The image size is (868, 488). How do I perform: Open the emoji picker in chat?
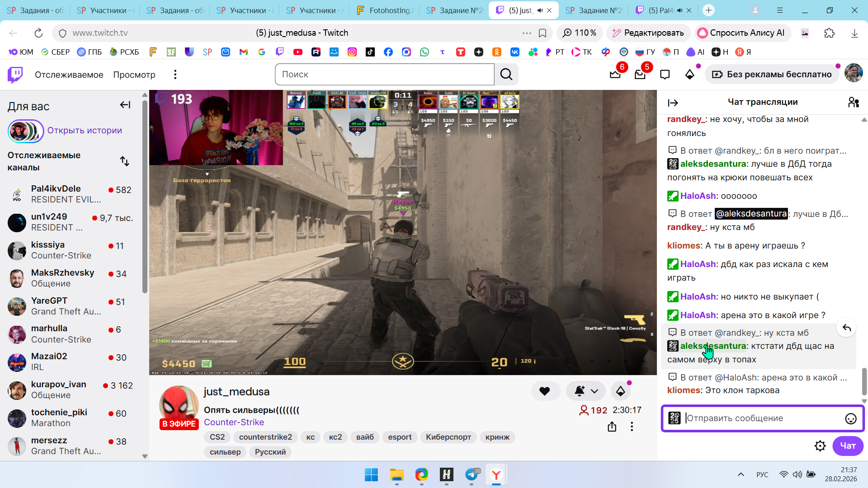pyautogui.click(x=850, y=419)
